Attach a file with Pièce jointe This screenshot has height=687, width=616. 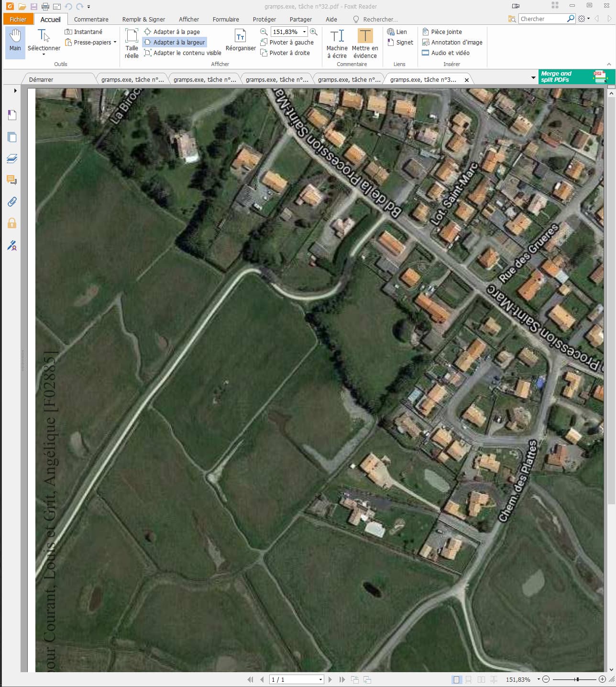[x=442, y=32]
